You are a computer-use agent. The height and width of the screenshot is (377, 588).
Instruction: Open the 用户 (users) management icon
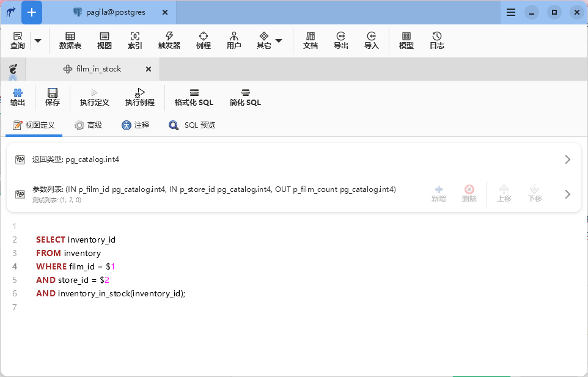[x=234, y=40]
